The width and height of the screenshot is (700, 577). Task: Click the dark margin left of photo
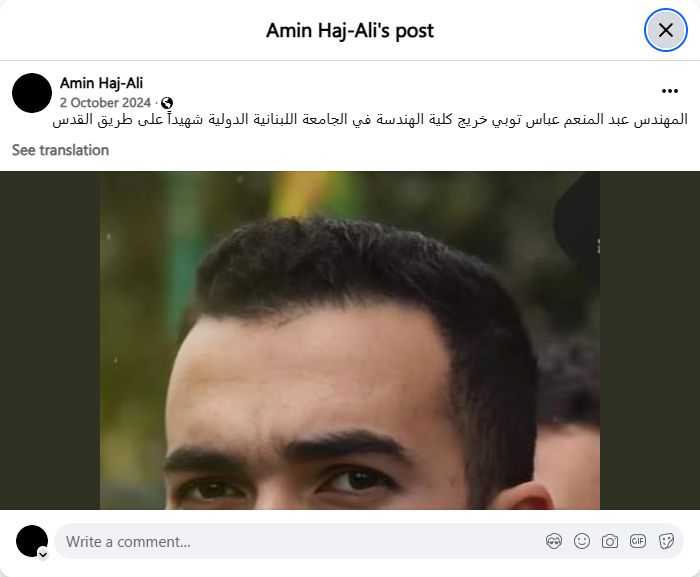pos(50,340)
